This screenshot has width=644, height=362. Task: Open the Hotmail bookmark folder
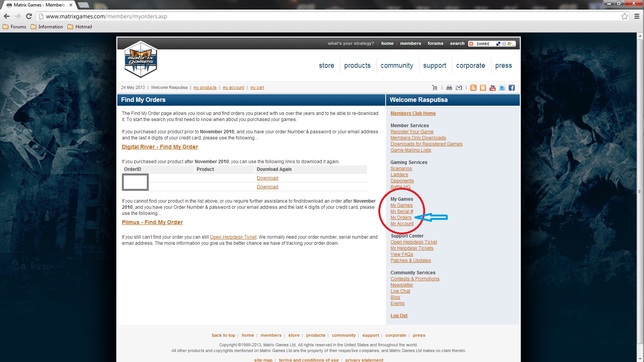80,27
